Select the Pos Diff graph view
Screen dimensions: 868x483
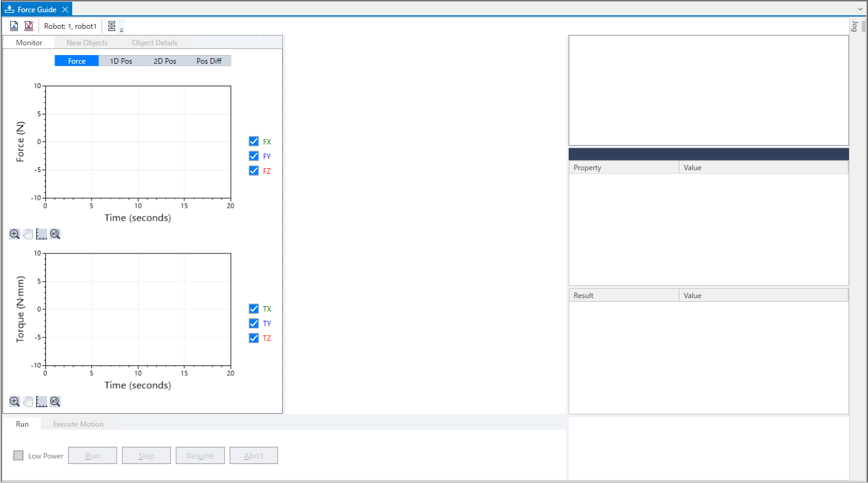(209, 61)
